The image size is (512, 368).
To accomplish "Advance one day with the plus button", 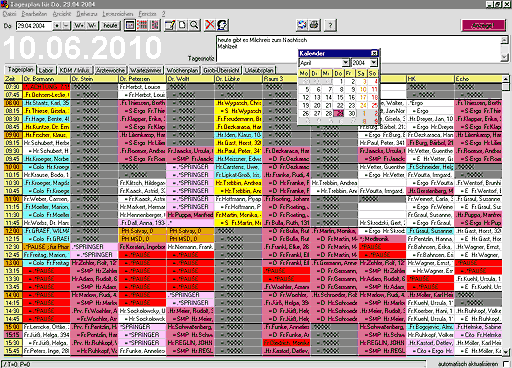I will point(57,26).
